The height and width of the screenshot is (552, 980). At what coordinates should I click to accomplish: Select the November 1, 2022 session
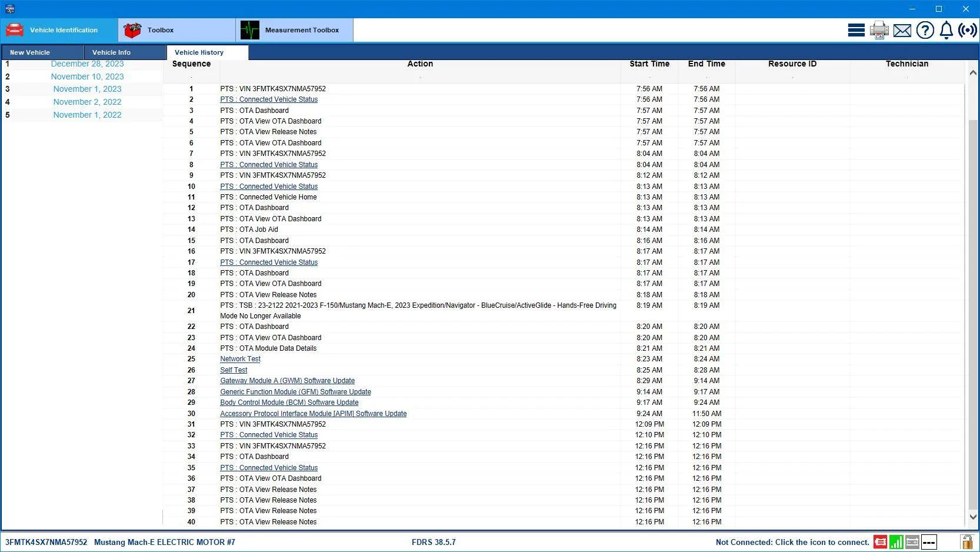tap(87, 115)
